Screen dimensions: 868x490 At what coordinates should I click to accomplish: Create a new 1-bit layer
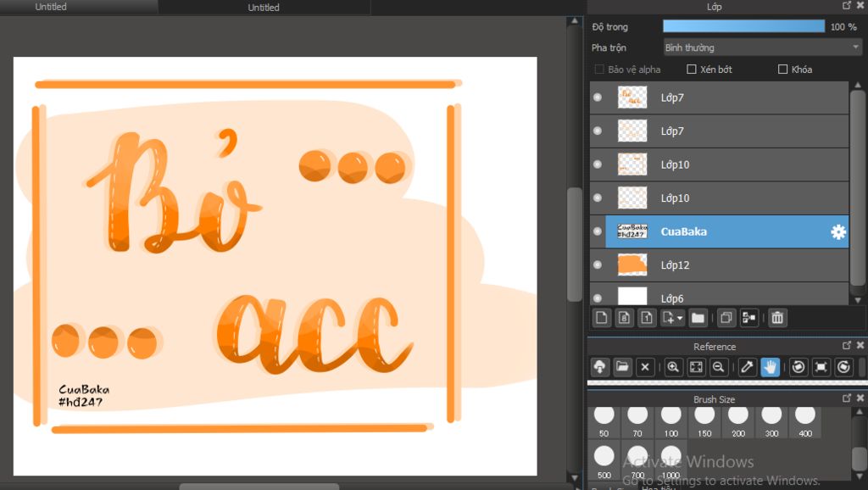tap(647, 318)
